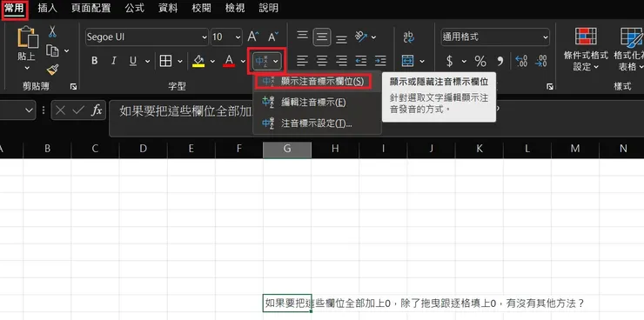Screen dimensions: 644x320
Task: Click the text orientation icon
Action: pos(361,37)
